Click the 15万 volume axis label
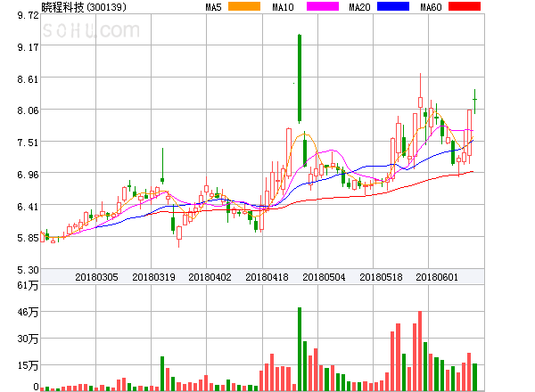 [x=28, y=365]
